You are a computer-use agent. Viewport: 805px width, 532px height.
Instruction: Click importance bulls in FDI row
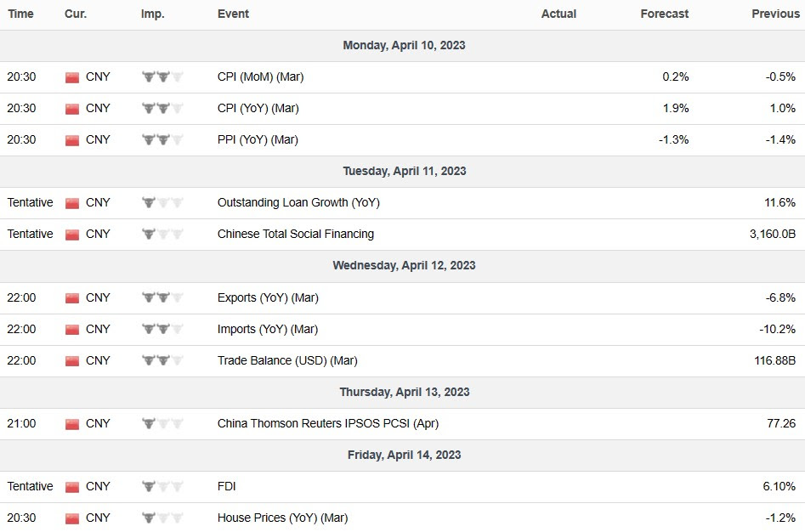coord(162,487)
